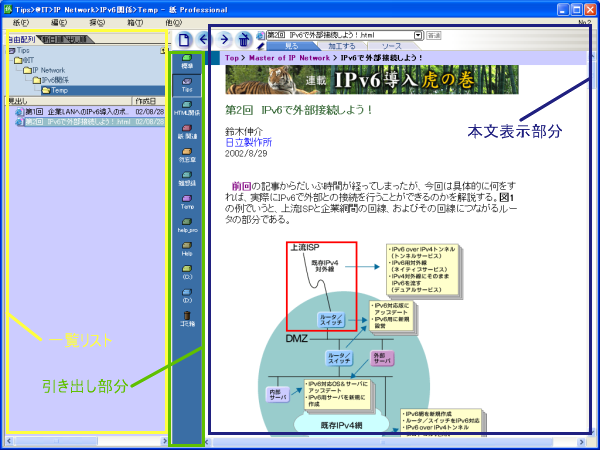
Task: Go back with the left arrow button
Action: click(x=205, y=40)
